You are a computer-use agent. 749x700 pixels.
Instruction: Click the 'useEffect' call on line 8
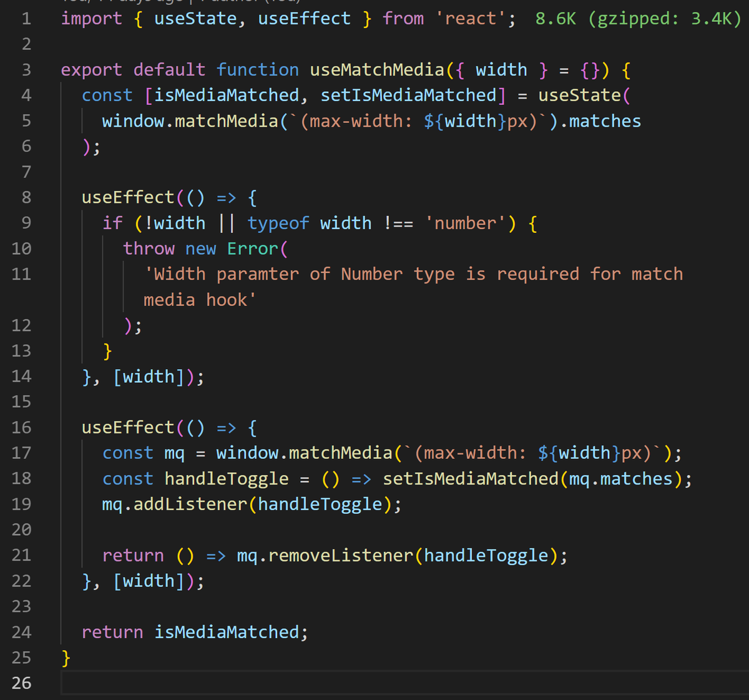click(x=128, y=198)
